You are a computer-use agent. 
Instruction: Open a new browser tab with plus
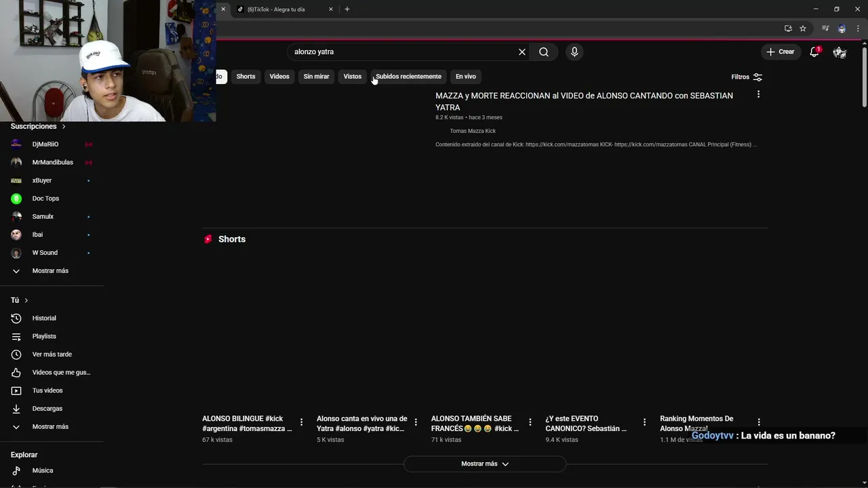click(347, 9)
